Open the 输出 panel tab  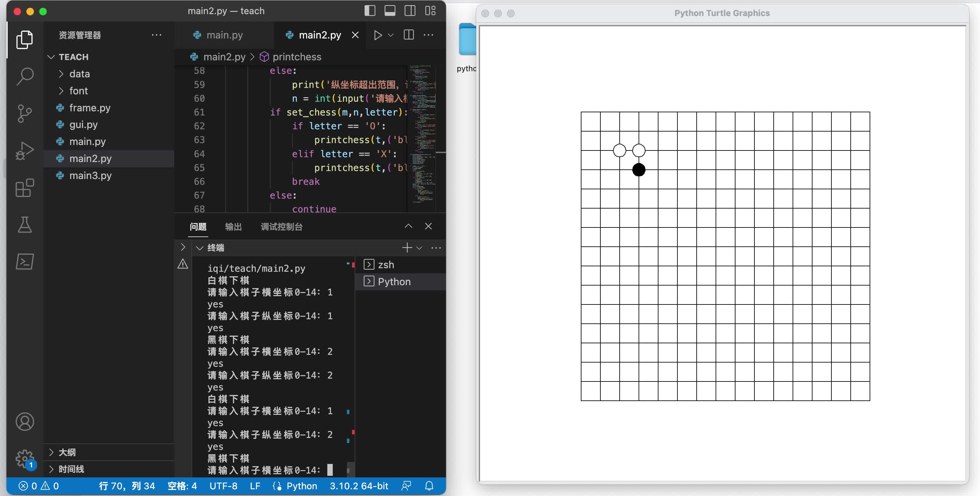click(233, 227)
